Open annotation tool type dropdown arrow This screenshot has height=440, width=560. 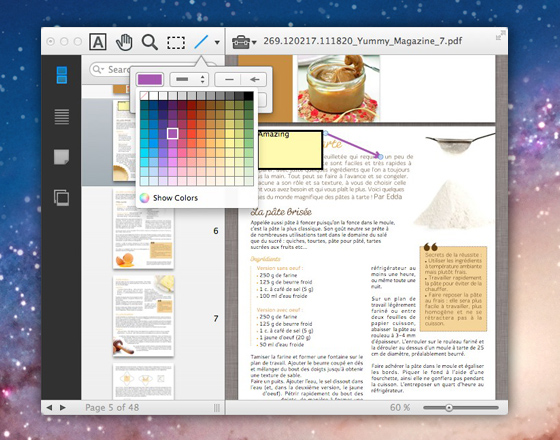[217, 42]
